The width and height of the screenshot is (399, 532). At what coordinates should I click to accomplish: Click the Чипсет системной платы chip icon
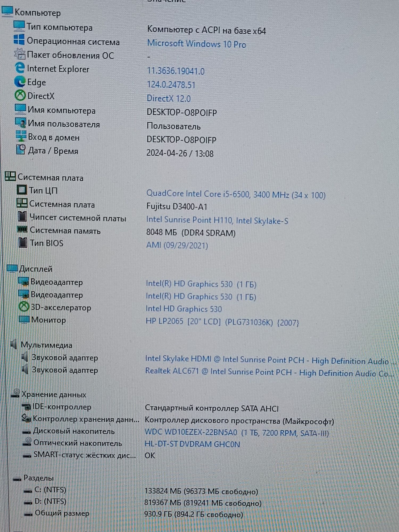pos(22,216)
